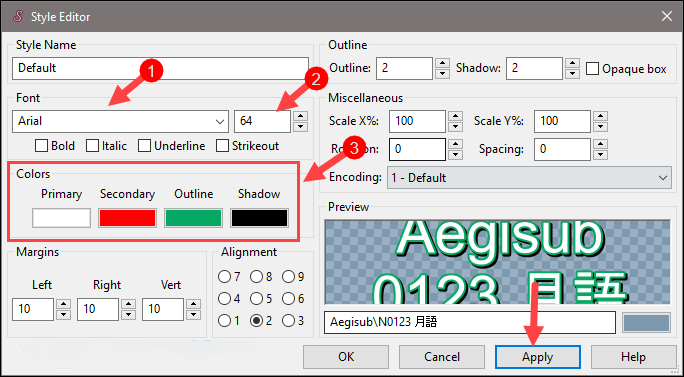The width and height of the screenshot is (684, 377).
Task: Click the Vert margin field
Action: 163,309
